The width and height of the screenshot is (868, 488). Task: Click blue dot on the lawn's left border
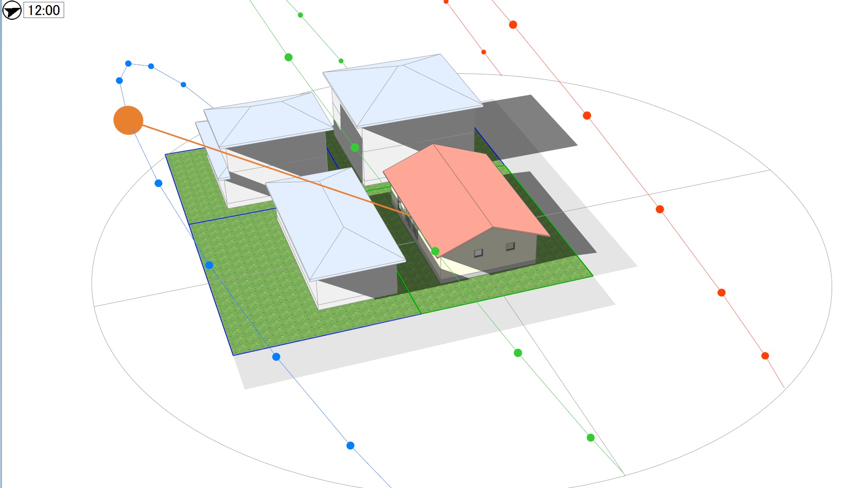pos(209,265)
